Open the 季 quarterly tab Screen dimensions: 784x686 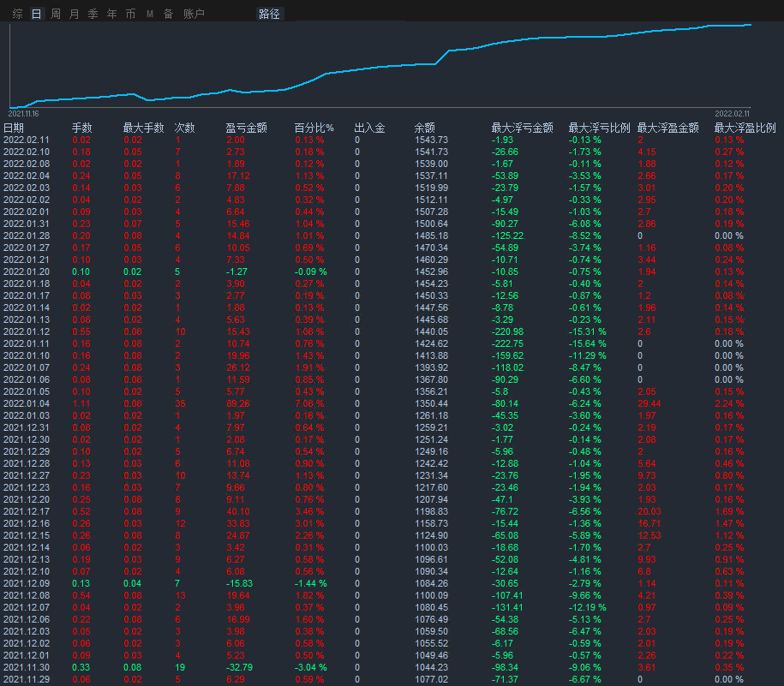click(x=93, y=14)
